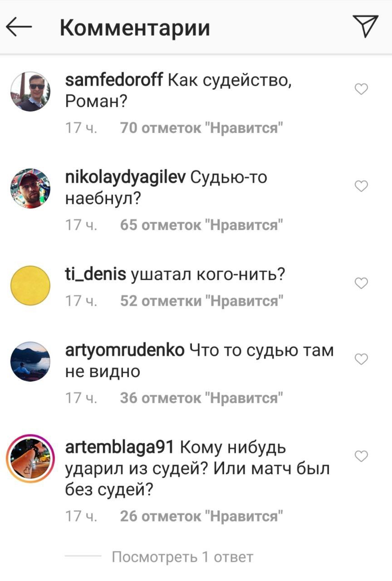Open the nikolaydyagilev username link
392x581 pixels.
pyautogui.click(x=125, y=177)
